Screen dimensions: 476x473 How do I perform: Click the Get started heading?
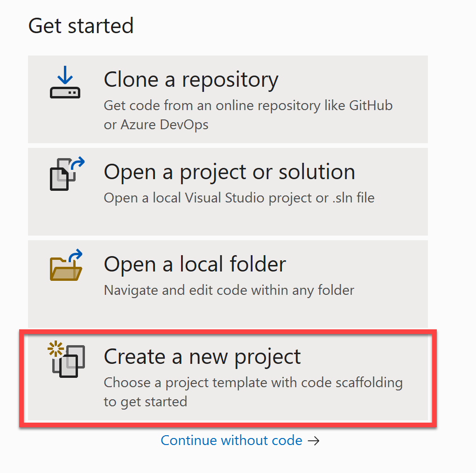80,26
